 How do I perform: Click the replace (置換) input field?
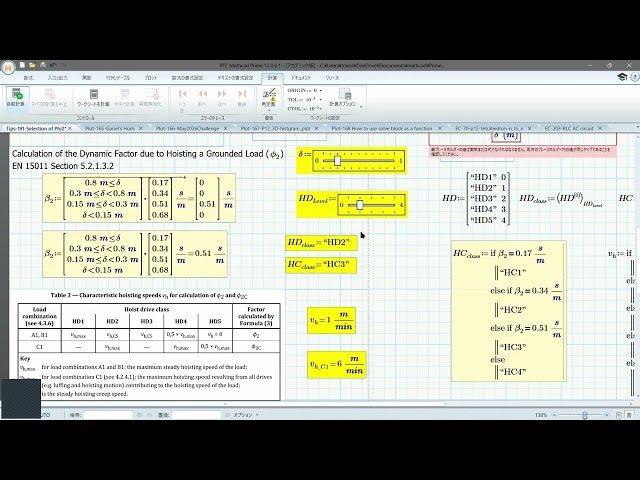click(x=196, y=415)
